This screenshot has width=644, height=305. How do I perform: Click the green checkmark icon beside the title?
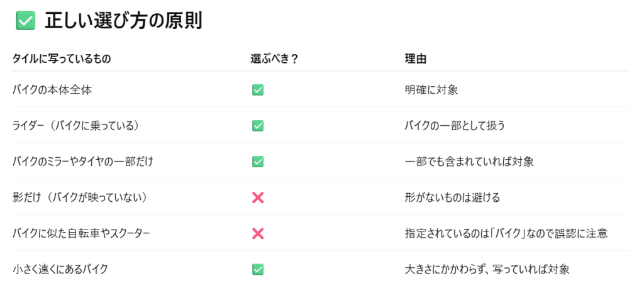pyautogui.click(x=25, y=21)
